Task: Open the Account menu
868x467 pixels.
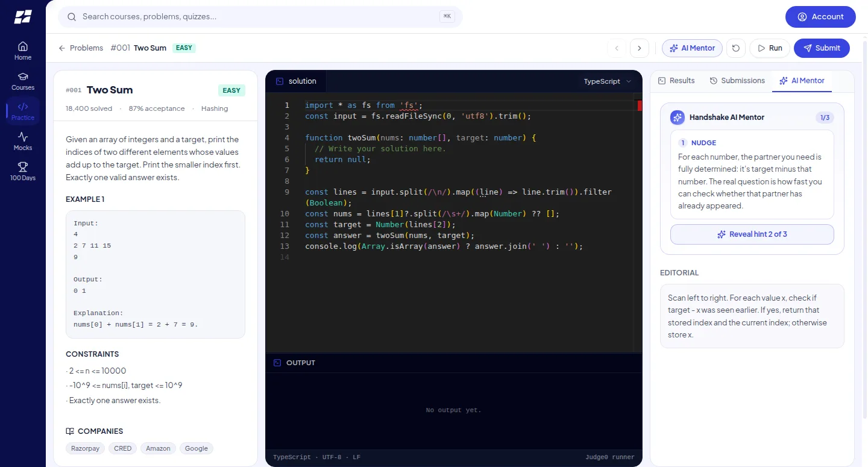Action: (820, 17)
